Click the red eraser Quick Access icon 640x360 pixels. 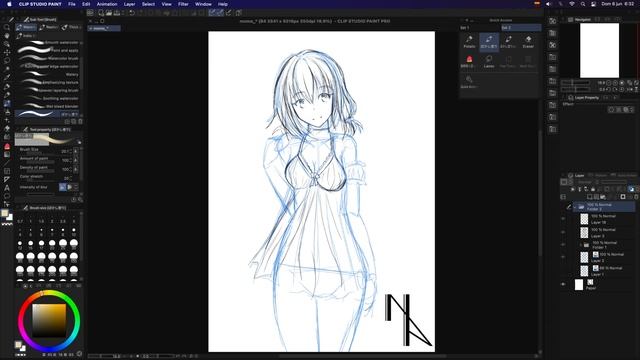point(469,61)
